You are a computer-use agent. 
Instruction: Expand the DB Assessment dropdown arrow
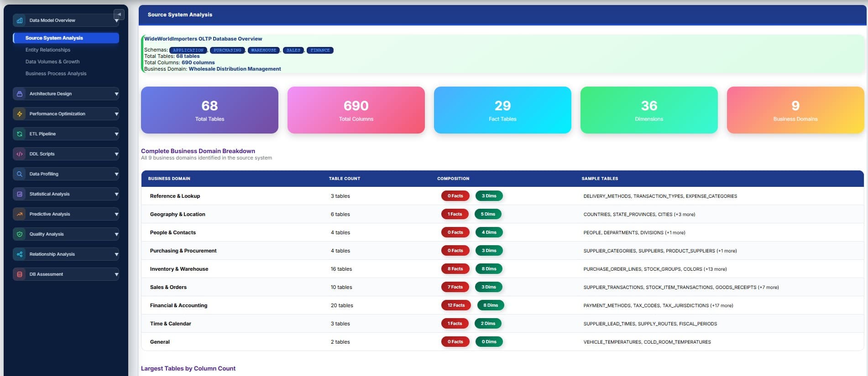116,274
